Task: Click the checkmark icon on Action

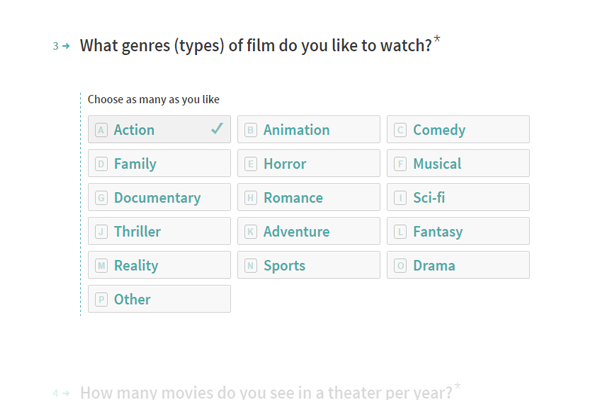Action: tap(217, 129)
